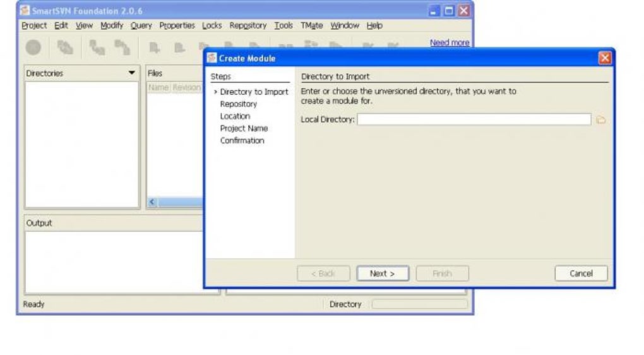
Task: Click the 'Ready' status bar text
Action: pos(33,304)
